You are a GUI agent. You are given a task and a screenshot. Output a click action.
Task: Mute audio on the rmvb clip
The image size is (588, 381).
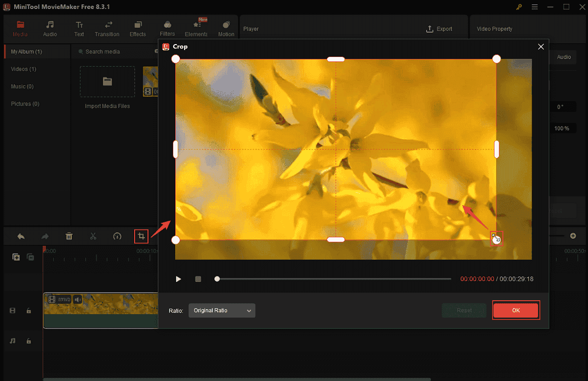pos(78,299)
